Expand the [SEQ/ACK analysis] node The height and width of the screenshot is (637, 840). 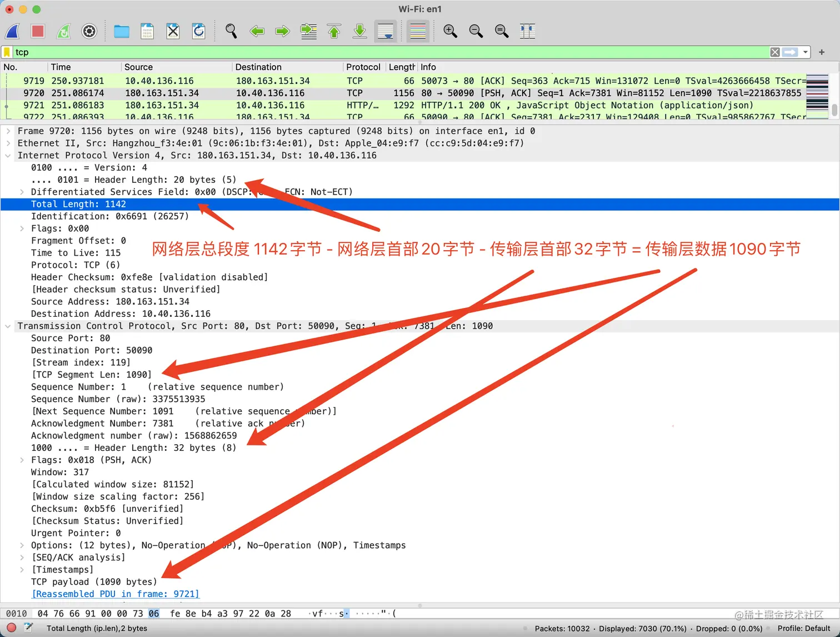tap(22, 558)
